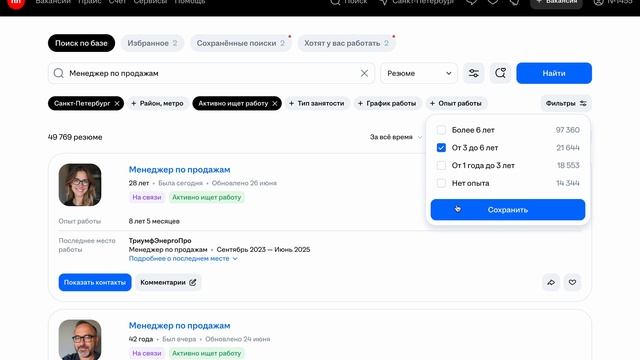Screen dimensions: 640x360
Task: Open Комментарии for the first resume
Action: [168, 282]
